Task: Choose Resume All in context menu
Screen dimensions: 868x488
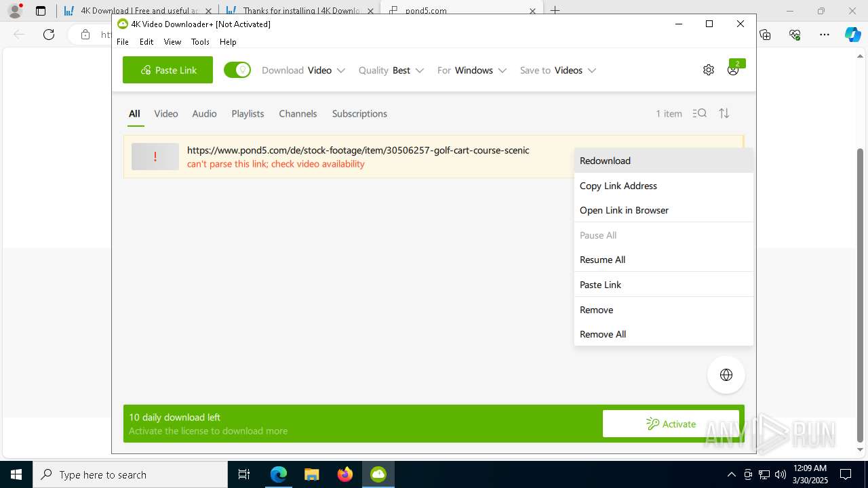Action: tap(663, 260)
